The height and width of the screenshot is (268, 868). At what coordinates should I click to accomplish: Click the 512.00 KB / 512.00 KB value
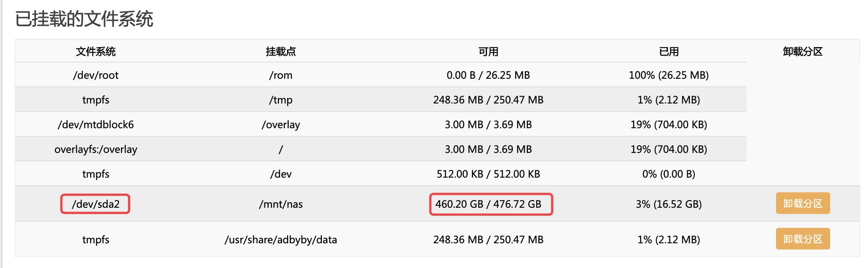click(488, 174)
